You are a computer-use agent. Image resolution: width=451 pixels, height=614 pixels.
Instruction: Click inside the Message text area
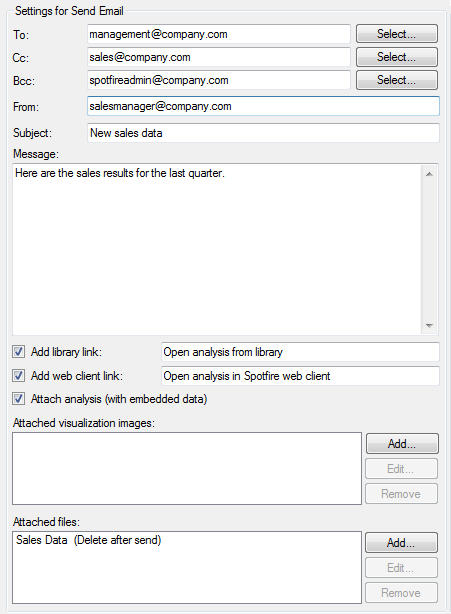(x=216, y=249)
